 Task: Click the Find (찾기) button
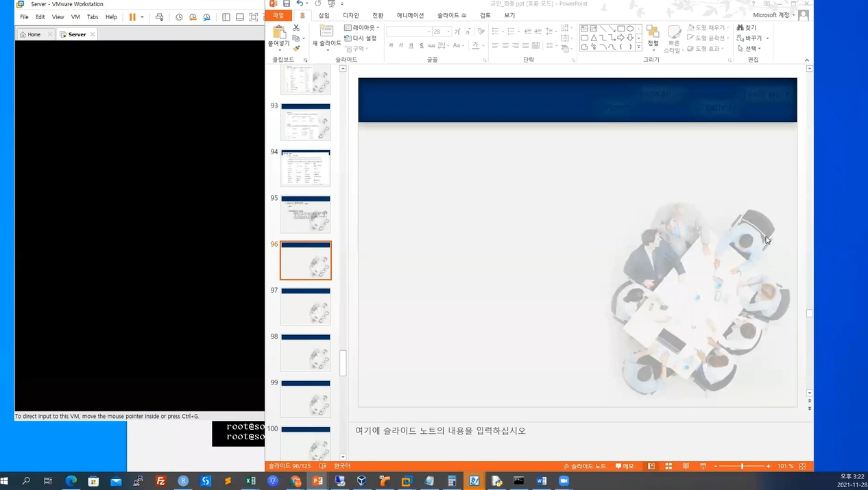pos(747,27)
